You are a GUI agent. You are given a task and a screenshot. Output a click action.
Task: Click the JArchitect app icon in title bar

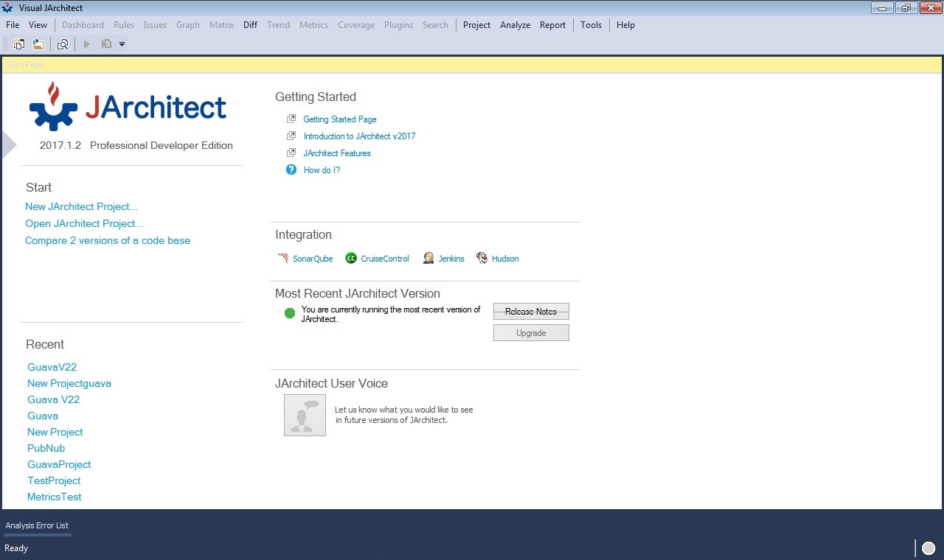click(x=7, y=7)
